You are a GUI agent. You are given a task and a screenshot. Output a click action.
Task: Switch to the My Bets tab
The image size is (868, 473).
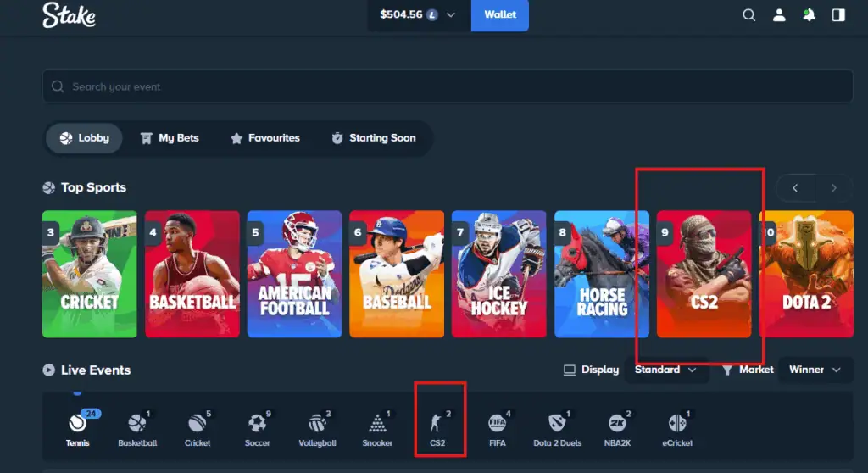170,138
